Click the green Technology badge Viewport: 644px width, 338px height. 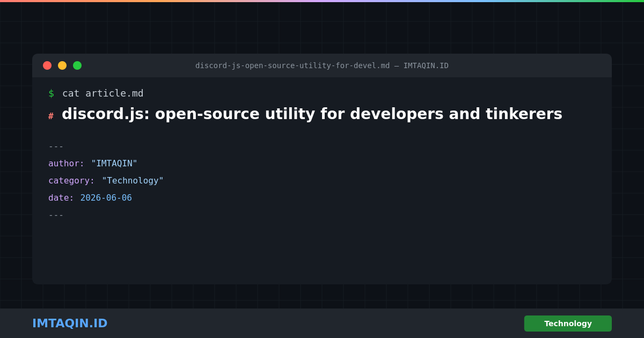[x=568, y=324]
